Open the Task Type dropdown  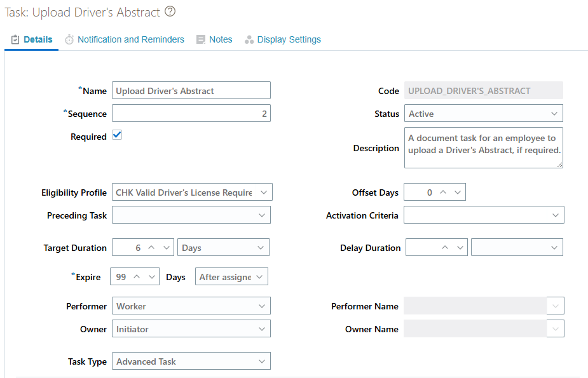[x=262, y=361]
